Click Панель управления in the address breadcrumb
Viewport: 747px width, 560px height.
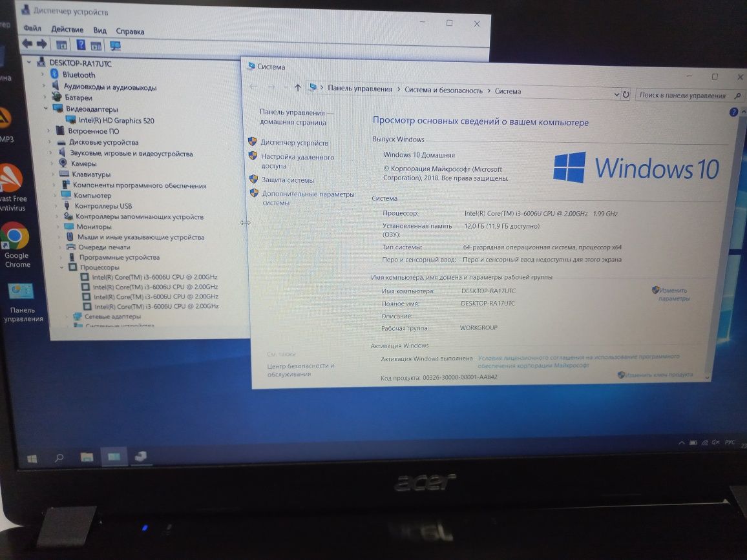pos(360,89)
